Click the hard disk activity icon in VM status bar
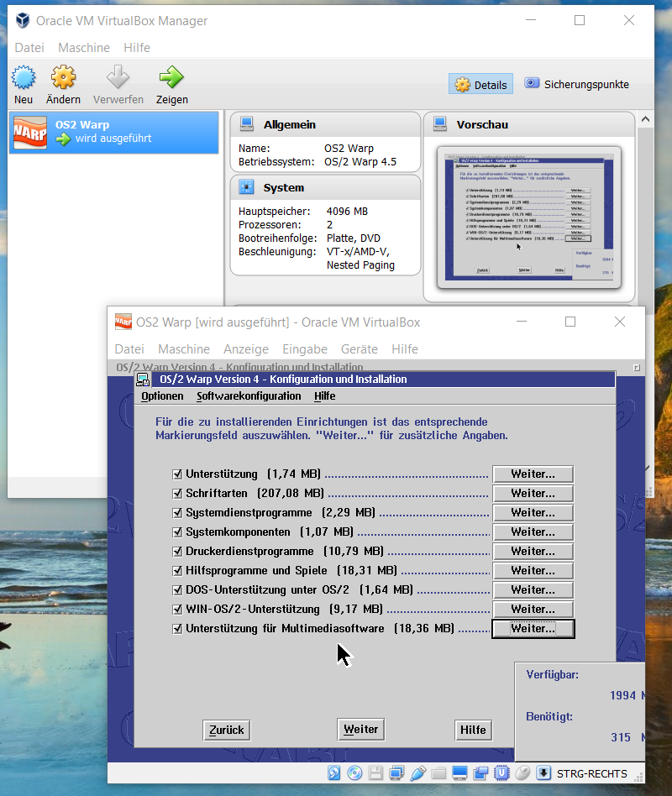 pos(333,773)
